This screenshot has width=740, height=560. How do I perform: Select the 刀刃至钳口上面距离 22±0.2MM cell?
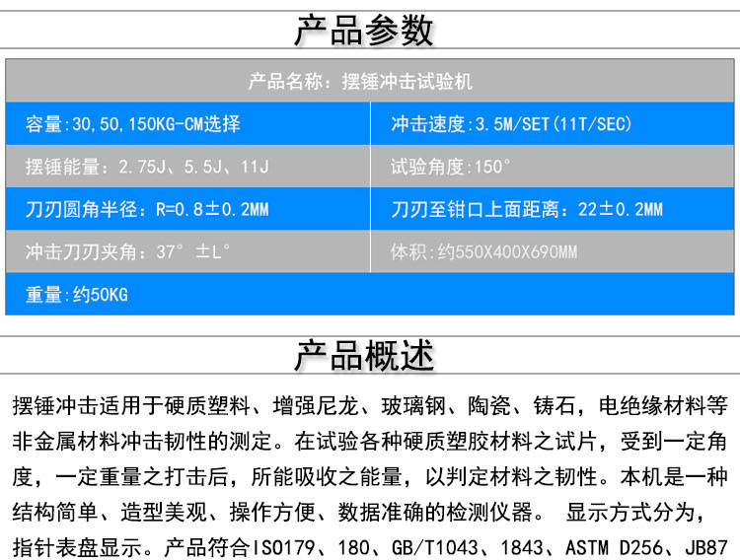click(527, 210)
